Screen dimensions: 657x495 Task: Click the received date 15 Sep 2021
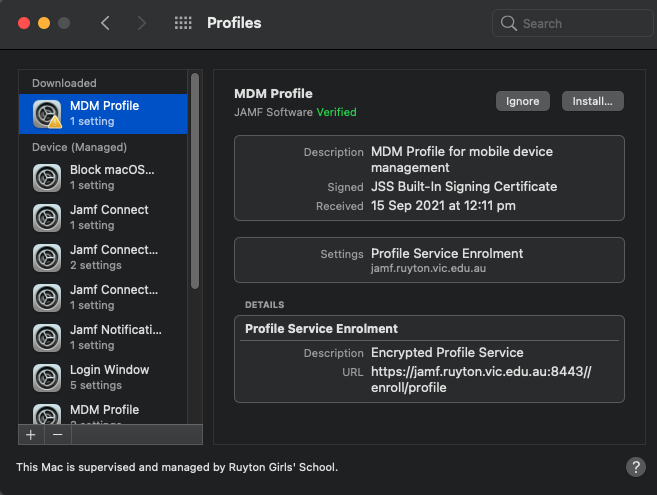pyautogui.click(x=443, y=206)
